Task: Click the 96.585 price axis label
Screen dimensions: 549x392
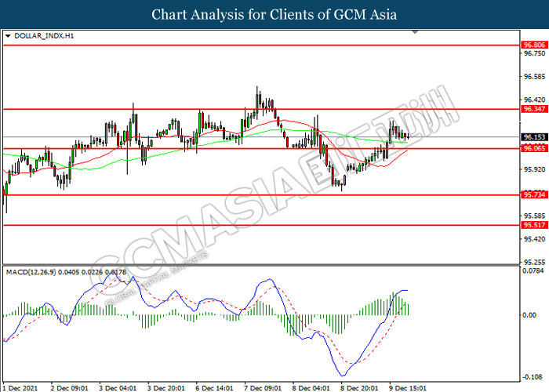Action: (x=533, y=77)
